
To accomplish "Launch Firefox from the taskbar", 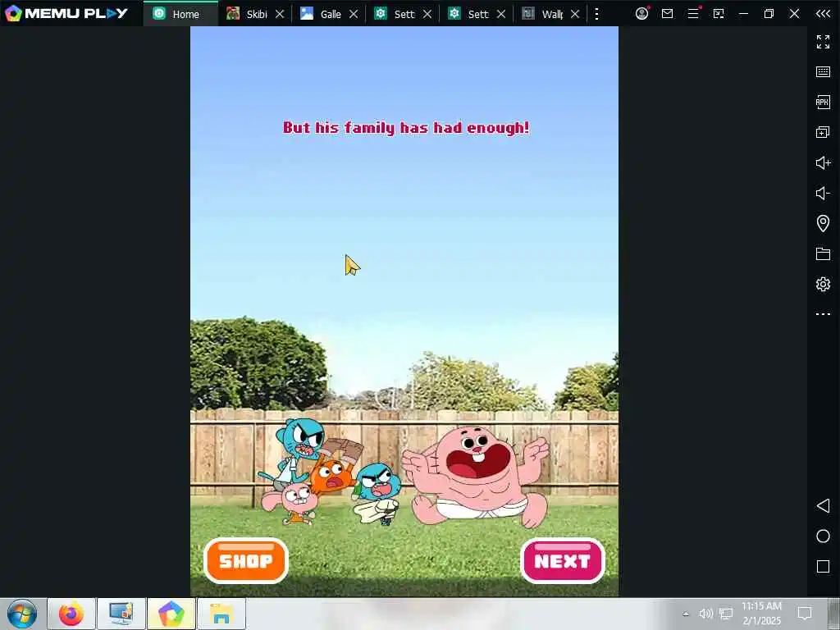I will click(71, 614).
